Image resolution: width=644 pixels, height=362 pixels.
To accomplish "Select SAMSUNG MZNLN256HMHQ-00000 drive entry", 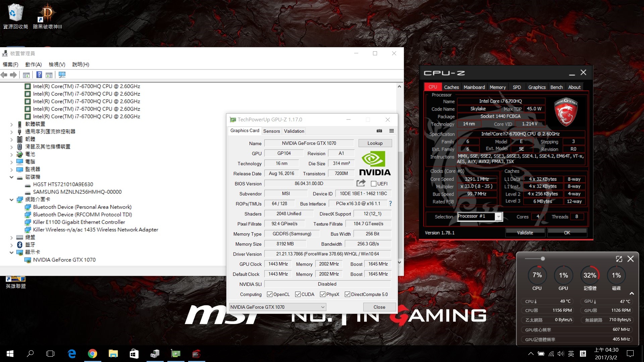I will pos(77,192).
